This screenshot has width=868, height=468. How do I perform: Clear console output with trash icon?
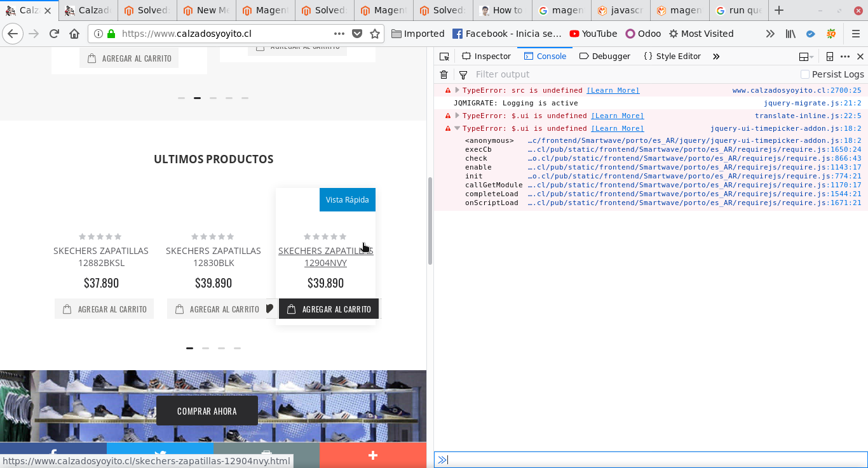[x=444, y=74]
